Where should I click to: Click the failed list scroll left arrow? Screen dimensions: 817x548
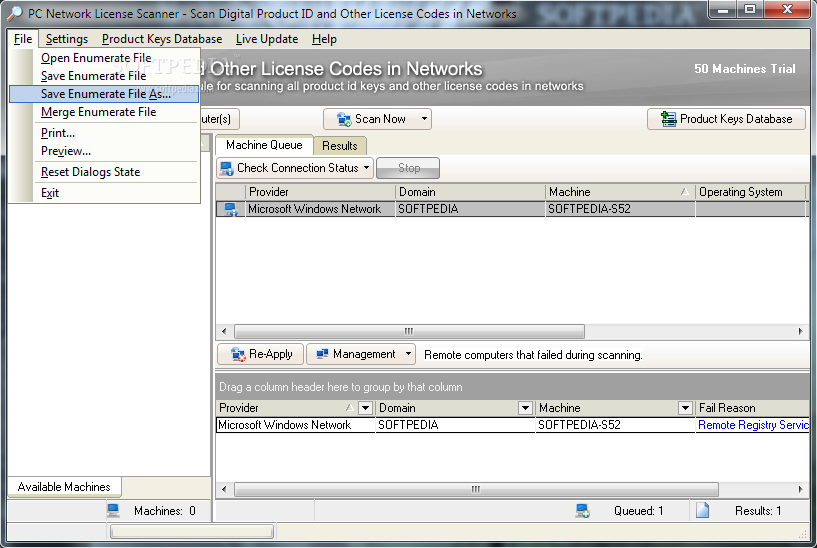point(224,489)
